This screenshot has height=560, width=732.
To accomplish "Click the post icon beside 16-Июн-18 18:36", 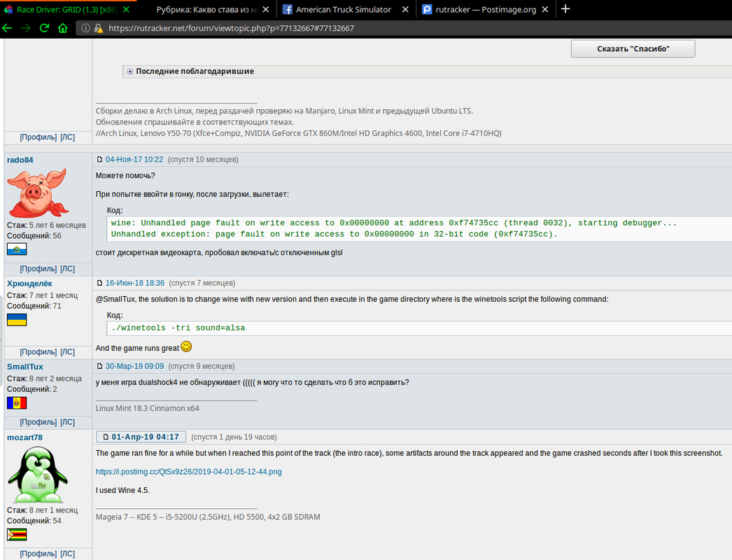I will click(x=99, y=283).
